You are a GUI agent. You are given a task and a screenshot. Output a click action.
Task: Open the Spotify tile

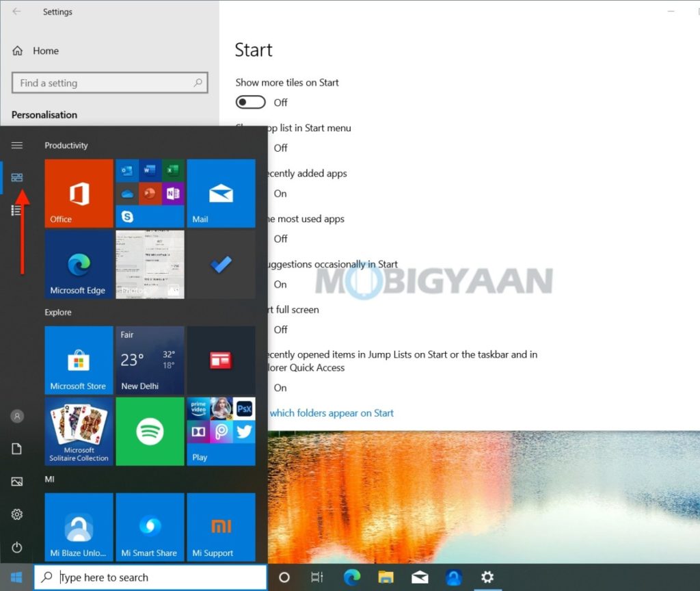150,431
